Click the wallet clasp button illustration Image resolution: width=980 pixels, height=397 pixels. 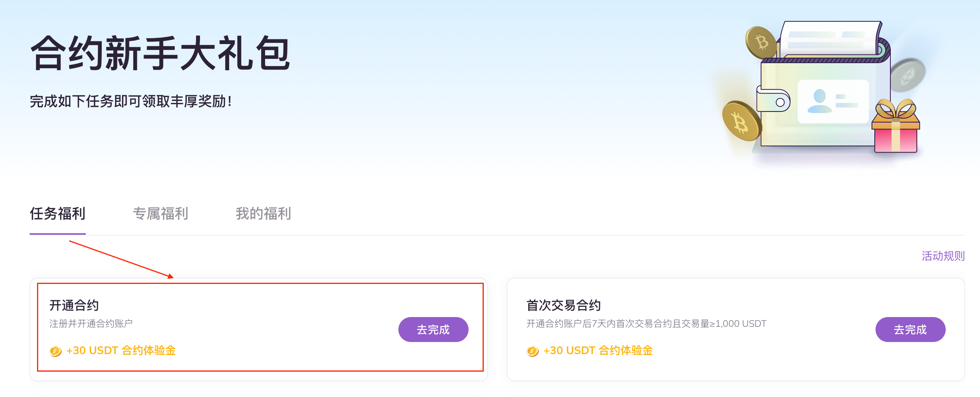click(773, 100)
